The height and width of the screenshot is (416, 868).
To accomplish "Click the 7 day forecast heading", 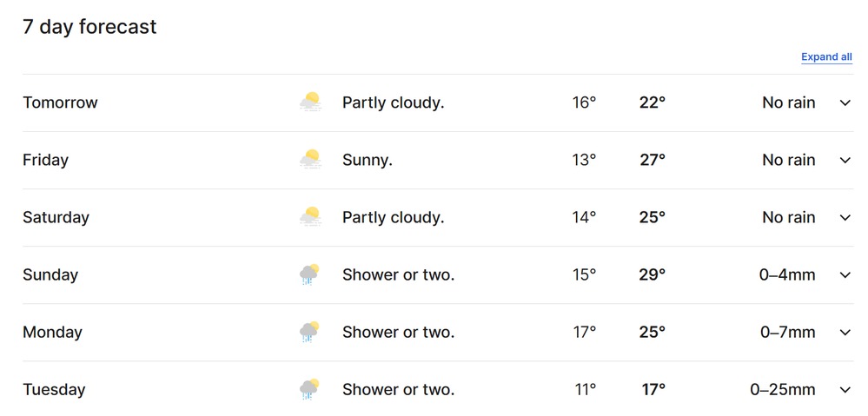I will 89,27.
